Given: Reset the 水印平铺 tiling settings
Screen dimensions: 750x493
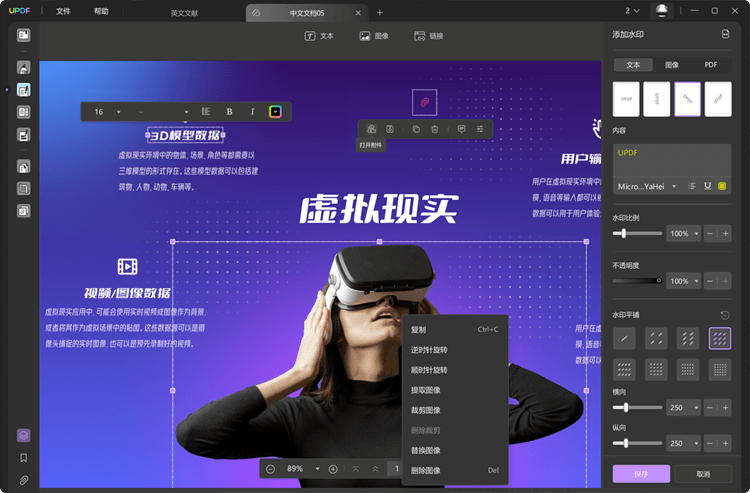Looking at the screenshot, I should pos(725,315).
